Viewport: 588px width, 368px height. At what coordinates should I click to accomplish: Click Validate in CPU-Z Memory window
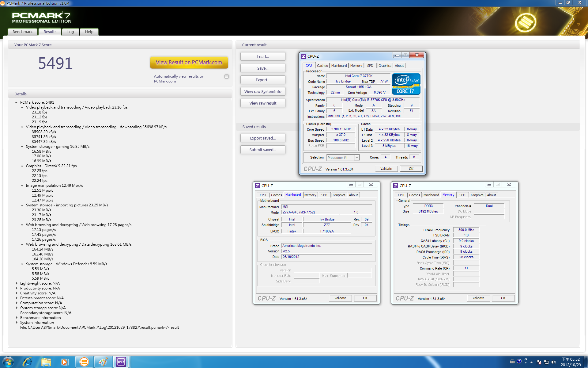tap(479, 298)
